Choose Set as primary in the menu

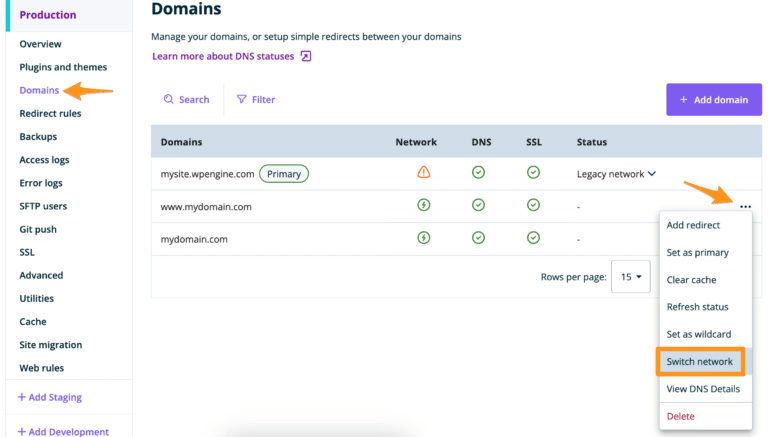click(x=697, y=253)
